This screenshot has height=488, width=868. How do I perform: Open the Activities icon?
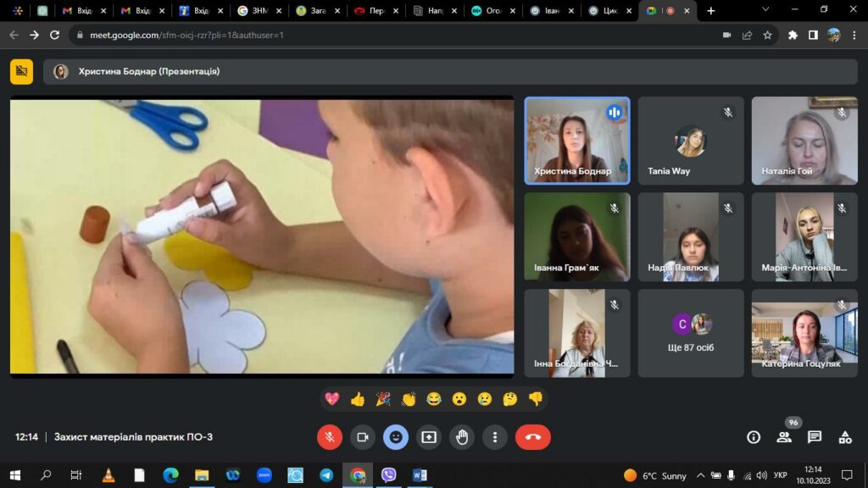pyautogui.click(x=845, y=437)
